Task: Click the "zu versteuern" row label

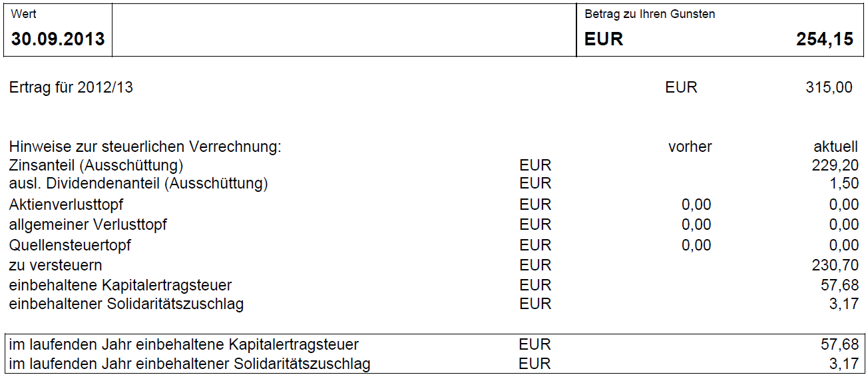Action: click(x=56, y=265)
